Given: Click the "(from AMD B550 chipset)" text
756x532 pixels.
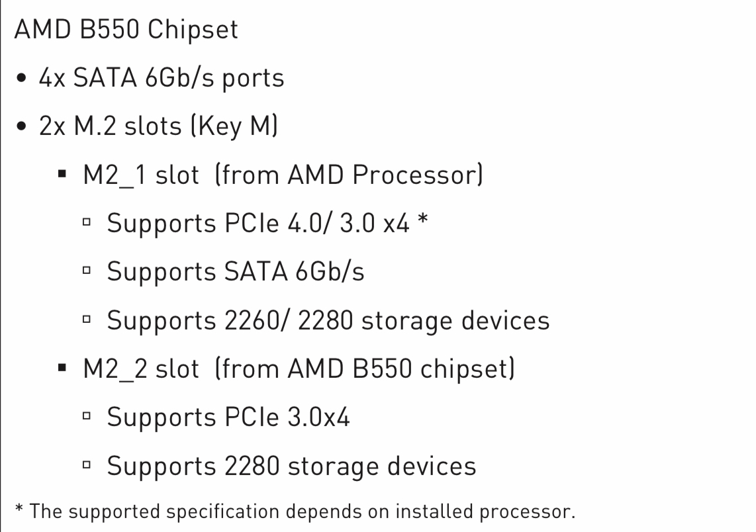Looking at the screenshot, I should pyautogui.click(x=365, y=369).
